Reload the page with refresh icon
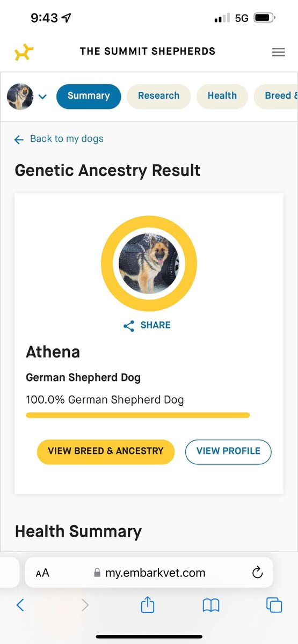Screen dimensions: 298x644 coord(257,572)
